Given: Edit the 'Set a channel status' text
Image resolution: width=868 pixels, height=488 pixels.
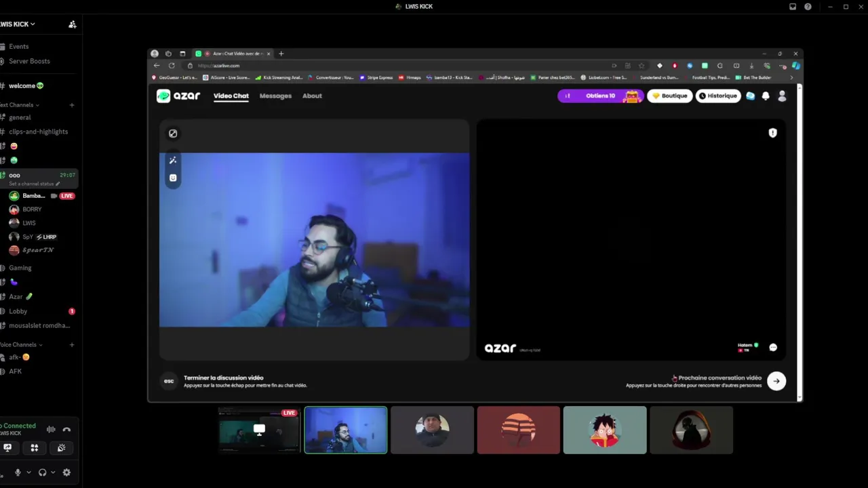Looking at the screenshot, I should point(35,184).
